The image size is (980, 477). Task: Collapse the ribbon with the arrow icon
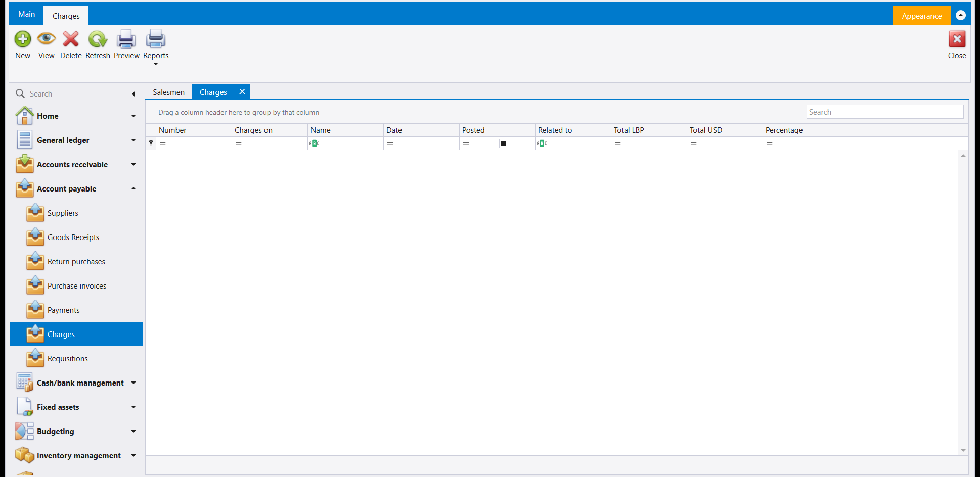961,15
